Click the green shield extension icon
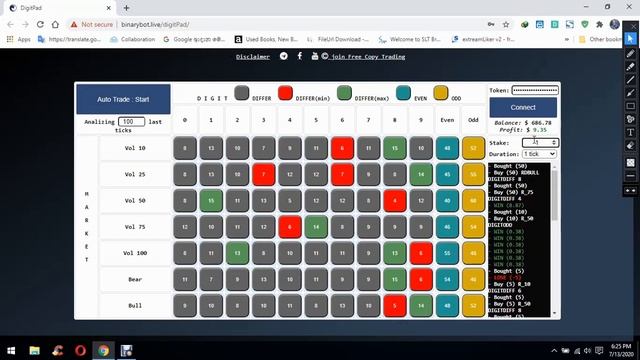The image size is (640, 360). pos(585,24)
